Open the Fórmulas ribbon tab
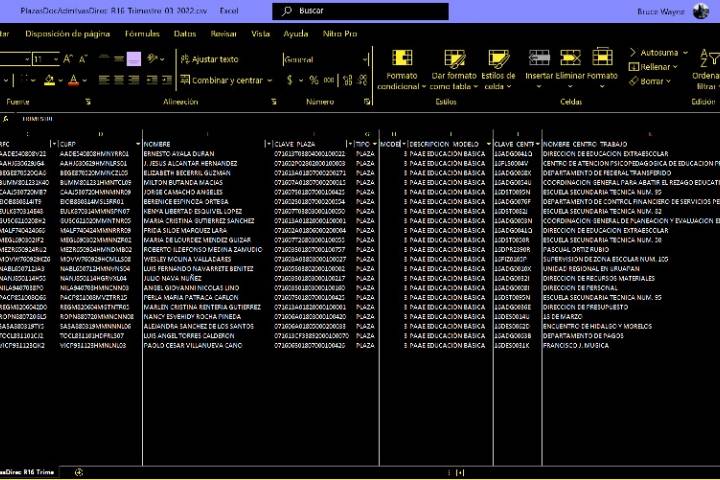Image resolution: width=720 pixels, height=480 pixels. (142, 33)
